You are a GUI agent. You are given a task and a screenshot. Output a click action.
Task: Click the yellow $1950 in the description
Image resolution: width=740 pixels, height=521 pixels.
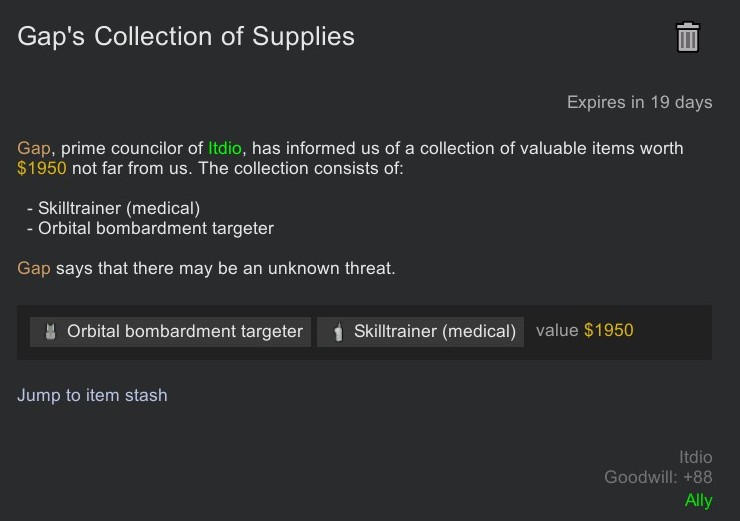click(x=42, y=168)
